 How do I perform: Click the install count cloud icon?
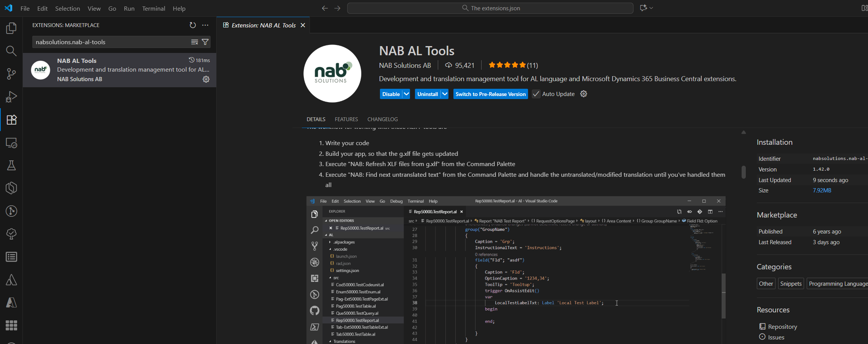pos(448,65)
